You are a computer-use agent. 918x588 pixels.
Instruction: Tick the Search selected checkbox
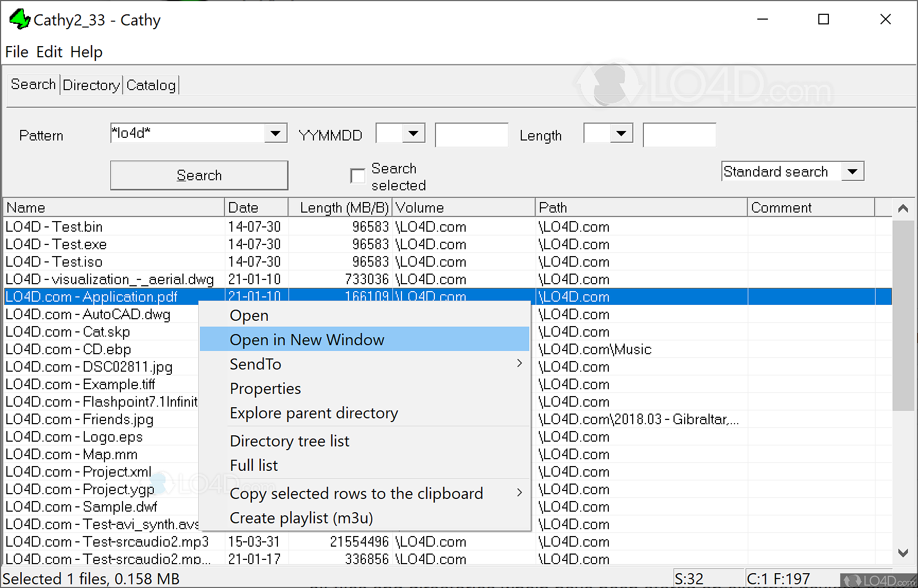click(x=358, y=176)
